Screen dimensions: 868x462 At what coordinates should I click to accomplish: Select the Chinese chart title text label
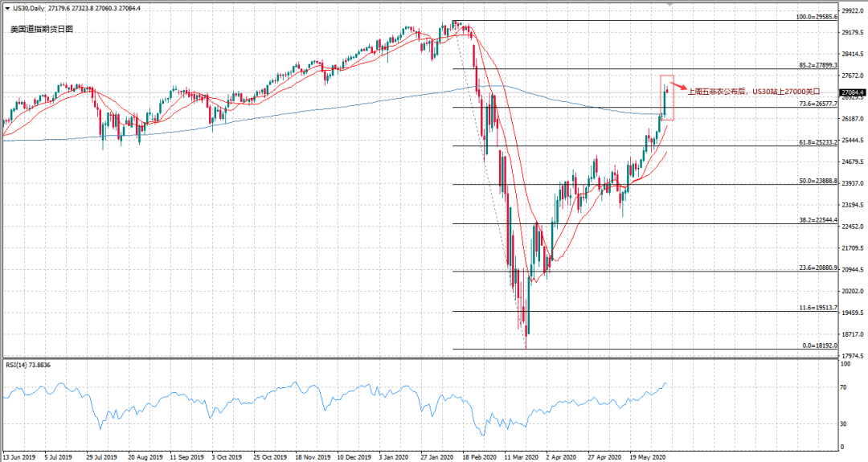[42, 29]
